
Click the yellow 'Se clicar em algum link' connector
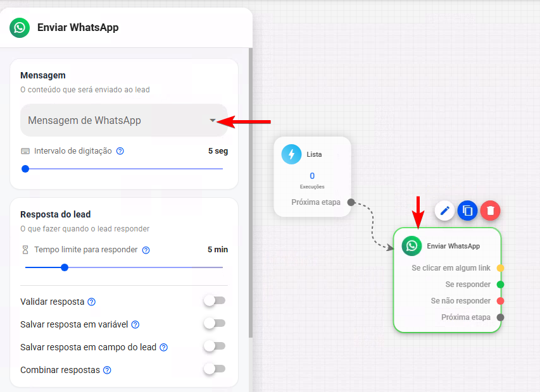[500, 268]
